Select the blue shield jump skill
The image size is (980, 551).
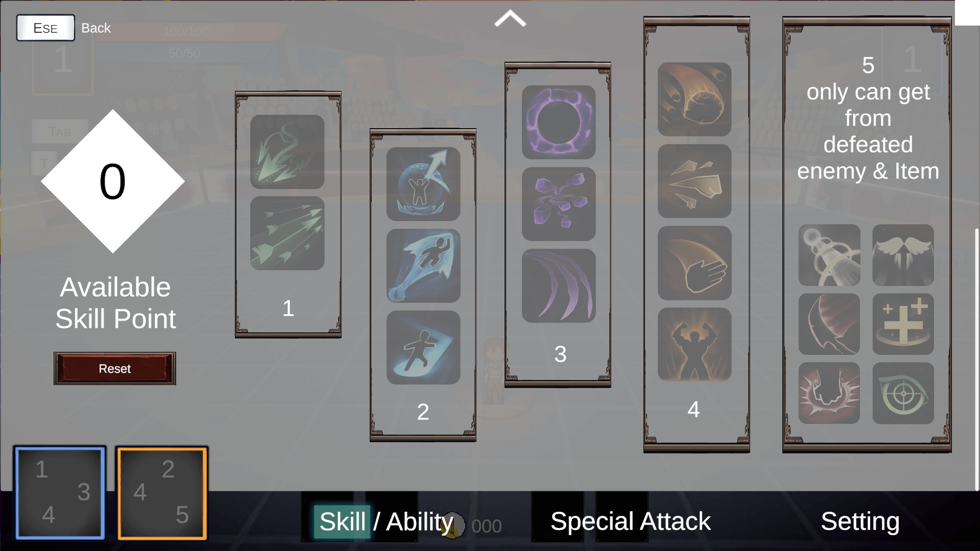(423, 184)
